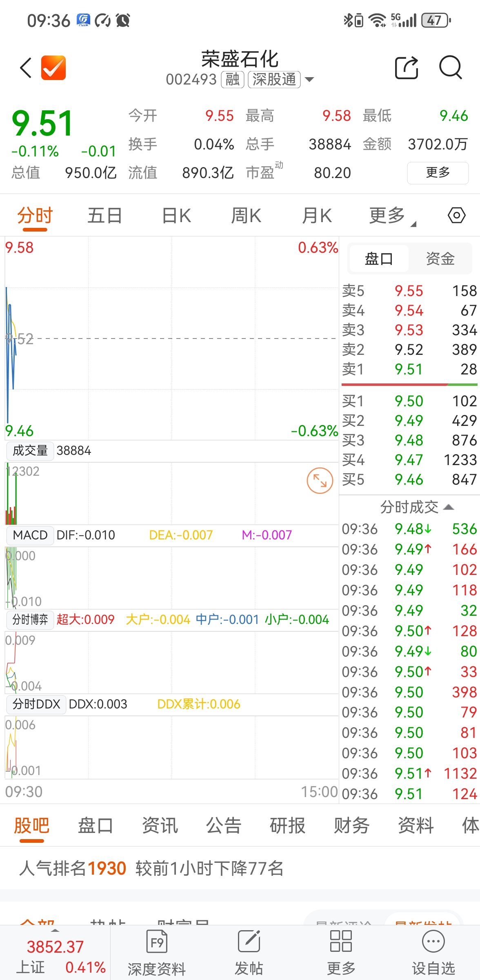Tap 设自选 to add to watchlist

coord(433,953)
